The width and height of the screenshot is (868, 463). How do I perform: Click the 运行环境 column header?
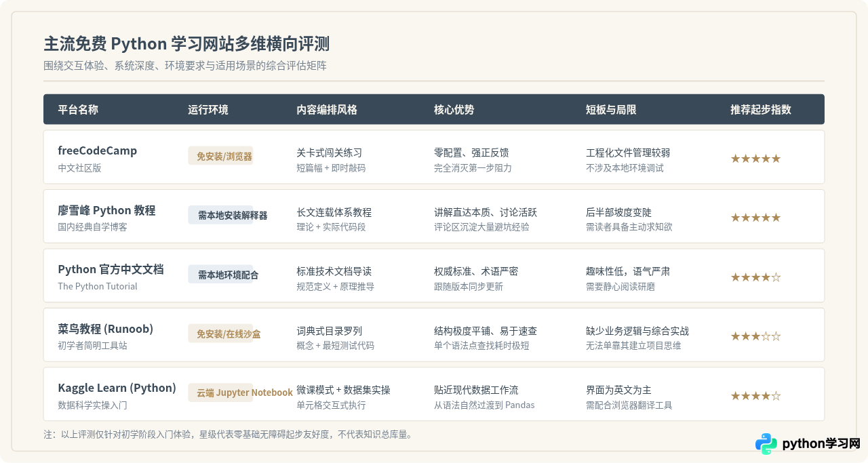(x=208, y=110)
